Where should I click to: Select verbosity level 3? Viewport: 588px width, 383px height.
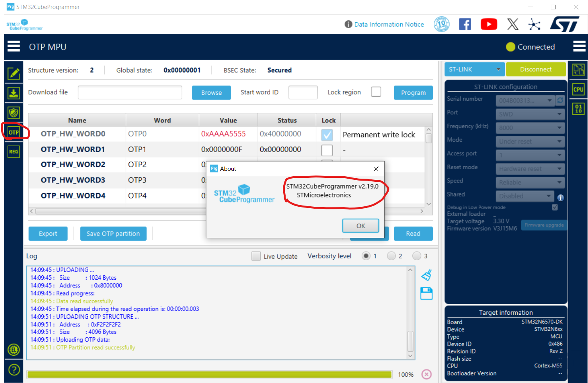pos(417,256)
